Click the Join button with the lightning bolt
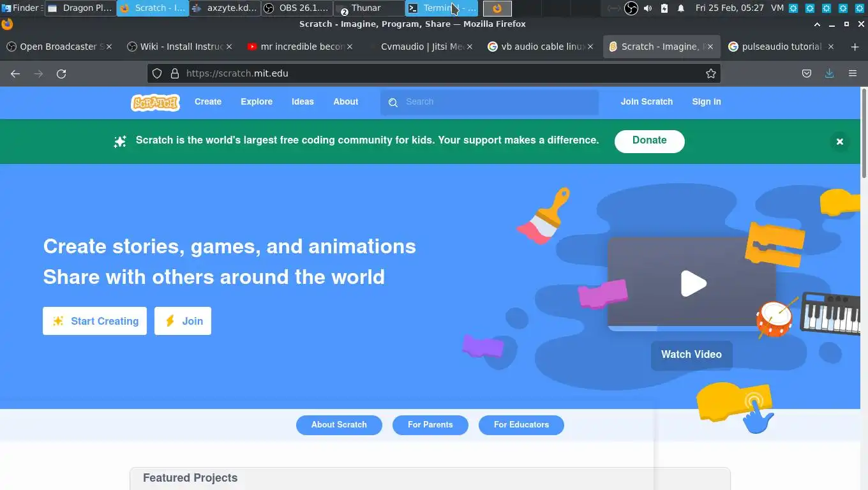 pyautogui.click(x=183, y=321)
